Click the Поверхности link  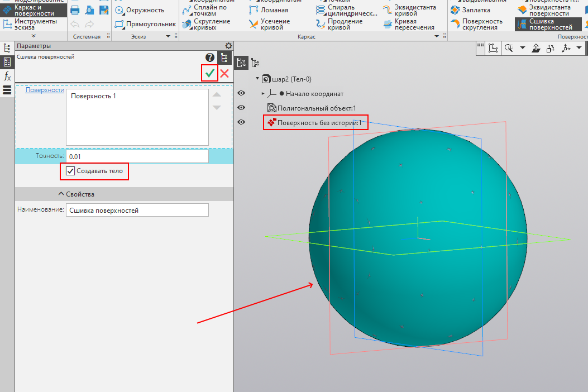(45, 90)
